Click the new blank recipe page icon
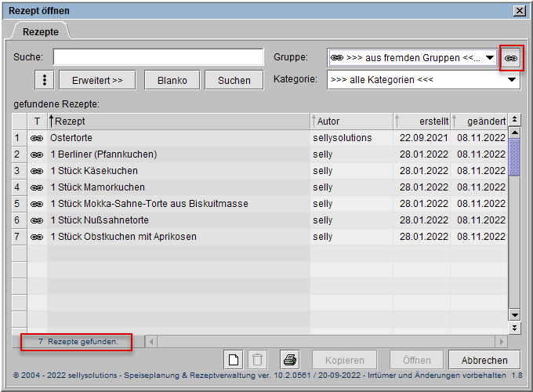533x392 pixels. pos(233,360)
